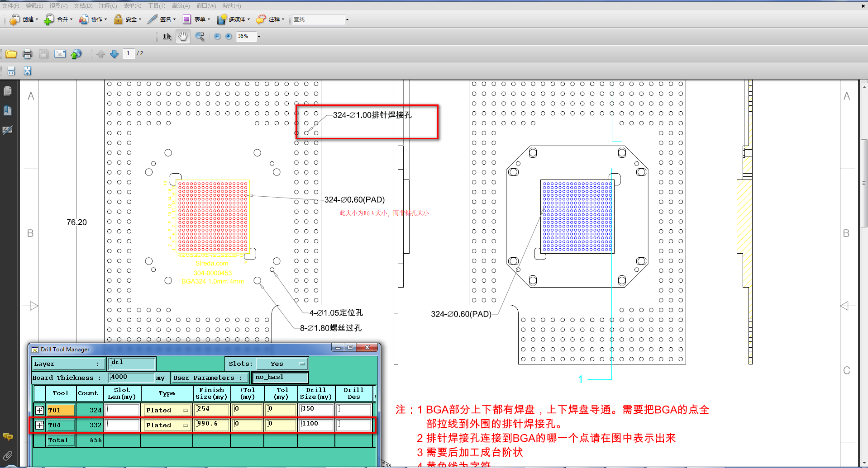The height and width of the screenshot is (468, 868).
Task: Go to previous page arrow
Action: pyautogui.click(x=100, y=54)
